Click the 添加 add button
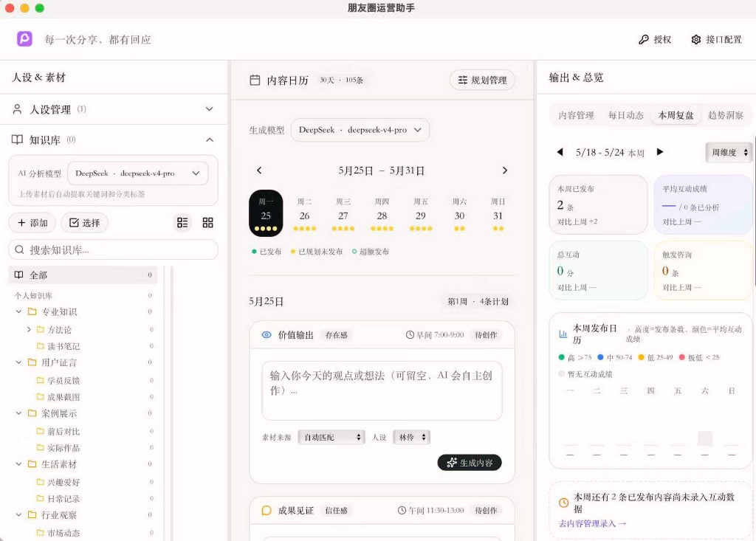This screenshot has height=541, width=756. click(32, 223)
